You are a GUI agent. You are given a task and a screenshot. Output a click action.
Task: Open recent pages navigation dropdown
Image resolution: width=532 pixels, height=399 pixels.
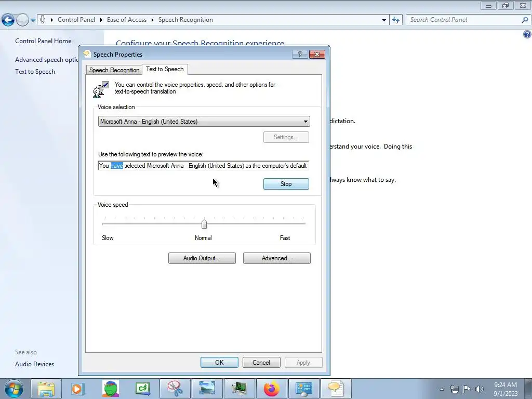[33, 20]
